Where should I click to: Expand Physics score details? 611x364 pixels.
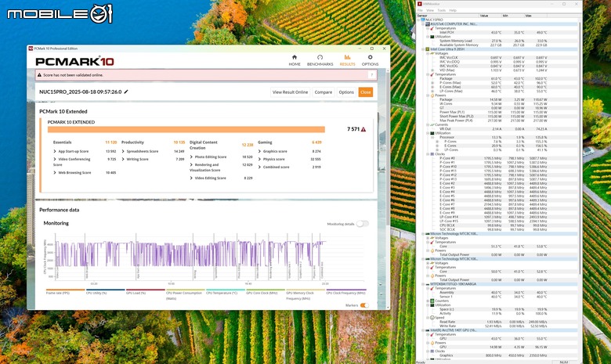tap(259, 159)
